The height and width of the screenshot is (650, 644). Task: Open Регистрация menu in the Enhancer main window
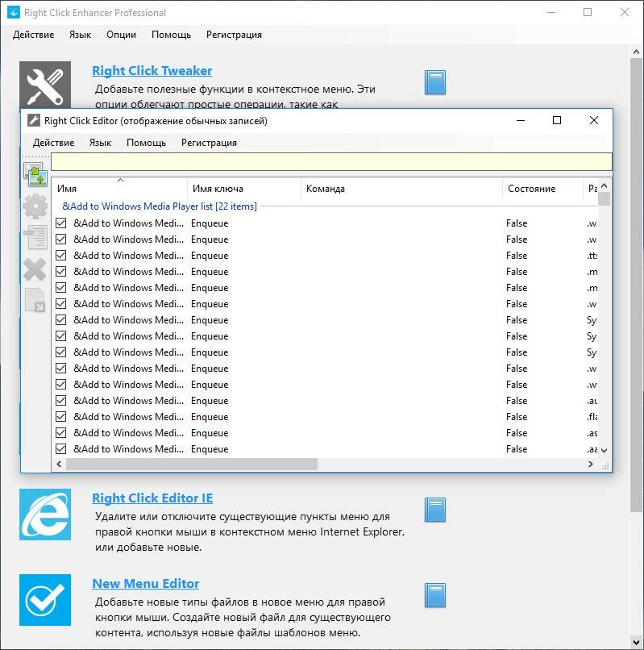pyautogui.click(x=234, y=35)
